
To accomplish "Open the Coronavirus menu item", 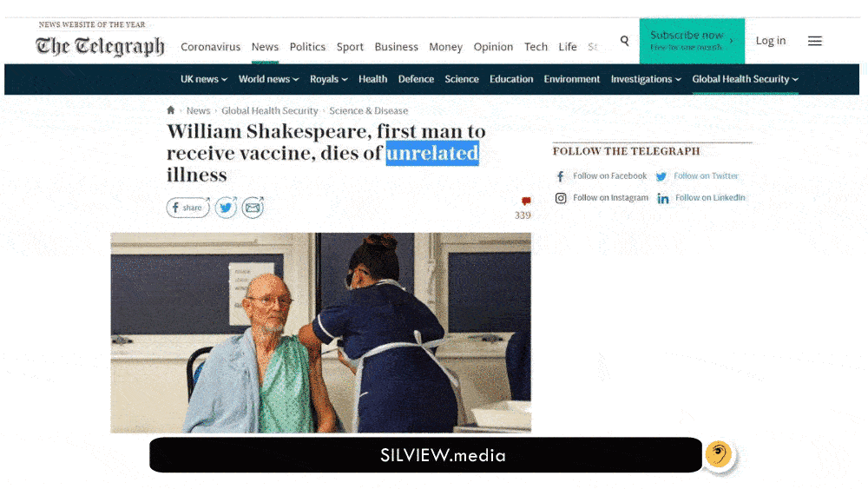I will [x=210, y=47].
